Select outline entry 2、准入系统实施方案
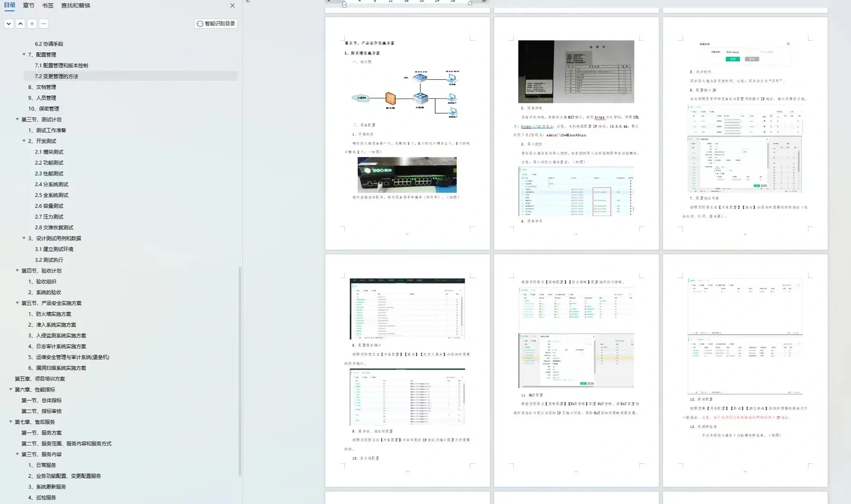Viewport: 851px width, 504px height. coord(52,325)
